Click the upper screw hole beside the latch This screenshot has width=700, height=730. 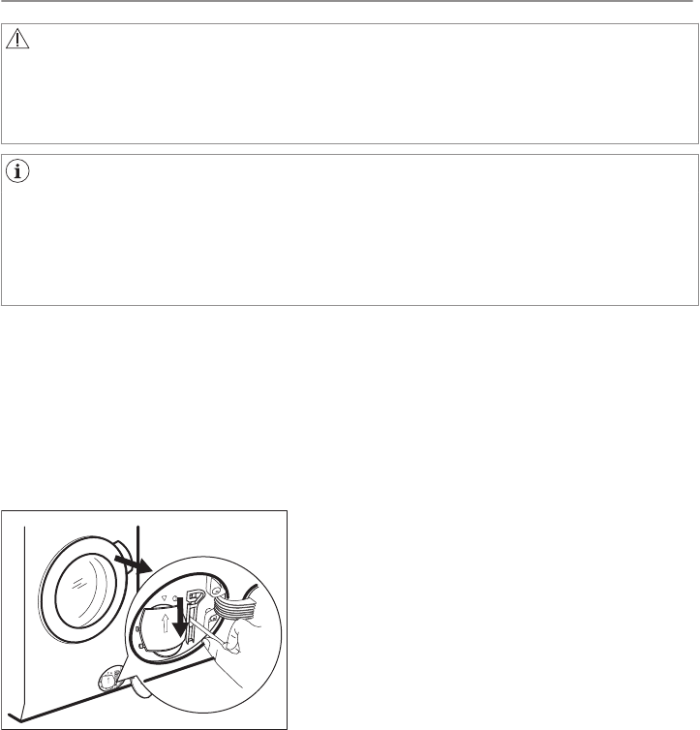(217, 592)
